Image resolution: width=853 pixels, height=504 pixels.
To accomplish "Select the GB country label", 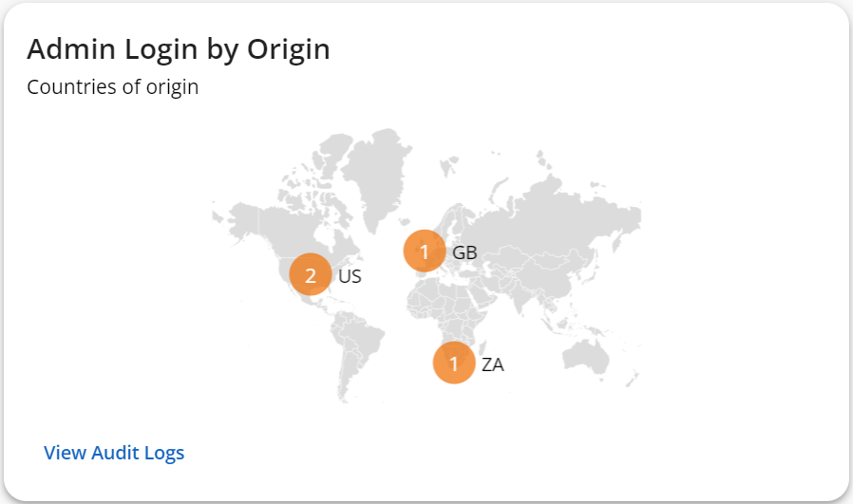I will tap(464, 252).
